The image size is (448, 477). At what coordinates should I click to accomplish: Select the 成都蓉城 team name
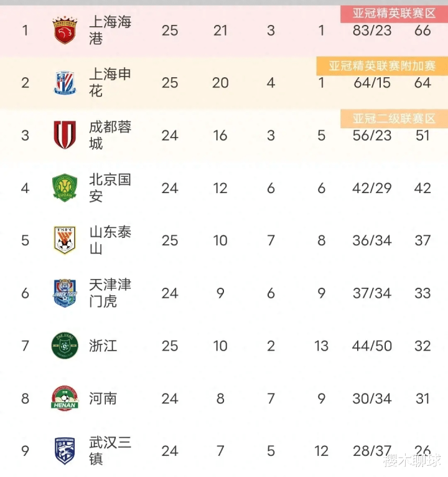110,135
